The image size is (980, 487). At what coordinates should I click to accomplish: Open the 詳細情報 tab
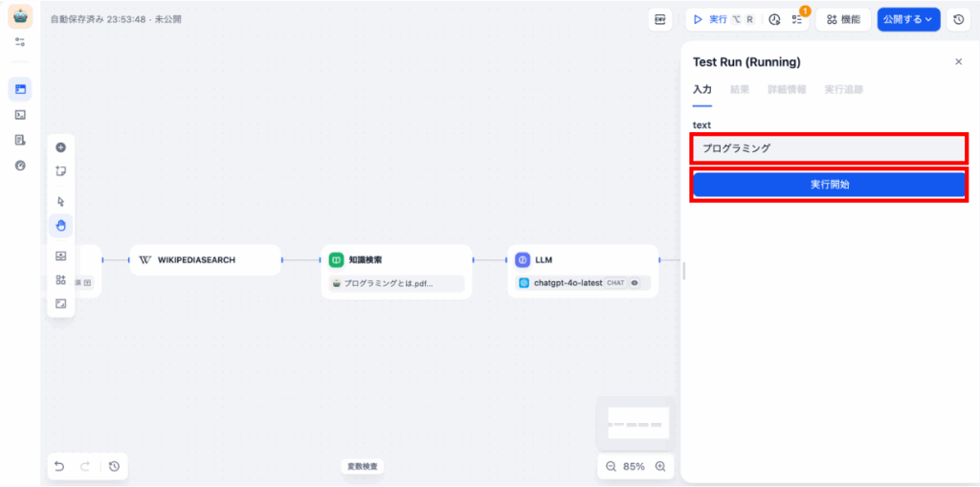(x=786, y=89)
